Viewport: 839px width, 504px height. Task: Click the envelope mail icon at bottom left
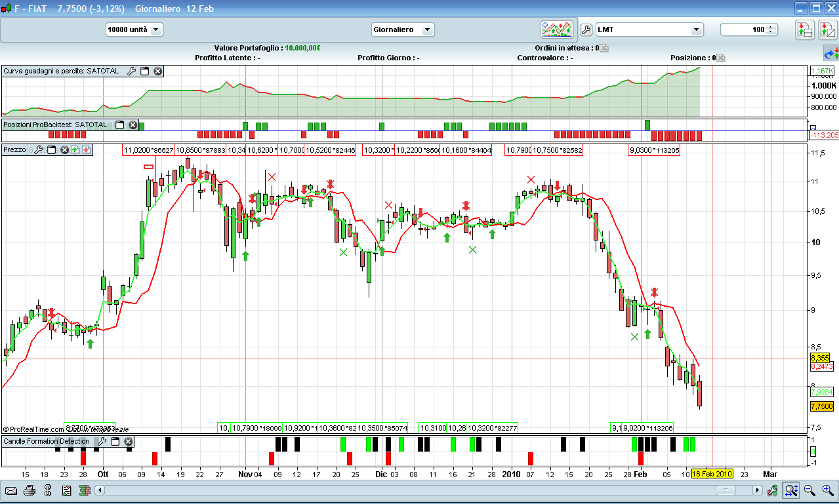click(x=11, y=490)
